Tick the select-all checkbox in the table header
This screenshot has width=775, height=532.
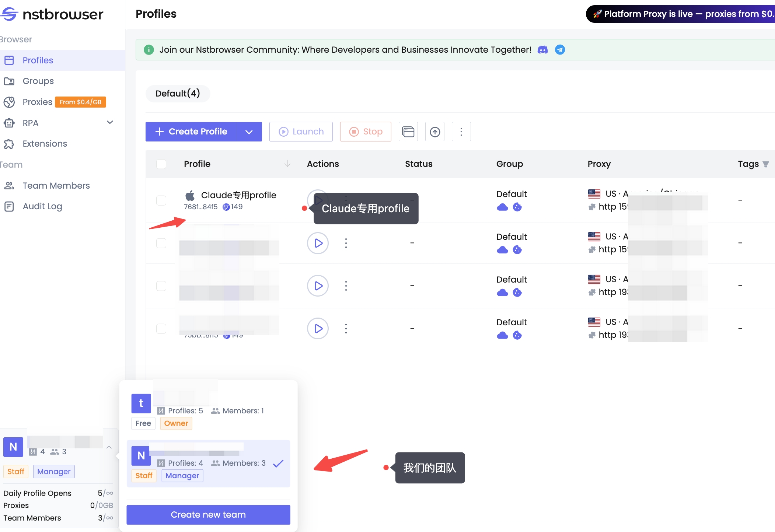(161, 164)
